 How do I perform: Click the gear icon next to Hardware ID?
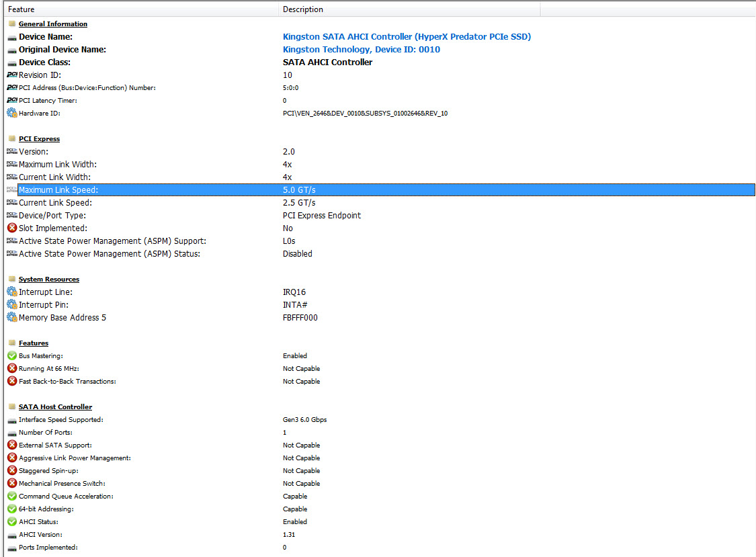point(12,113)
